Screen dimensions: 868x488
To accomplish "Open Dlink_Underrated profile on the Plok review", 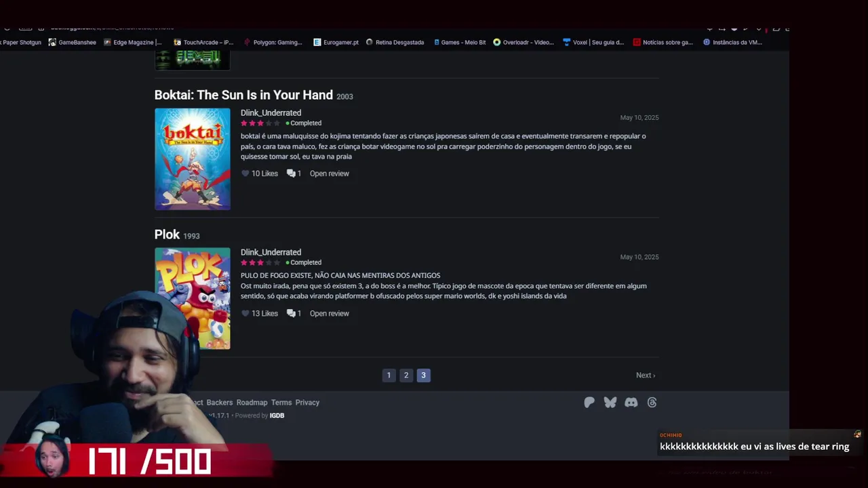I will click(x=271, y=252).
